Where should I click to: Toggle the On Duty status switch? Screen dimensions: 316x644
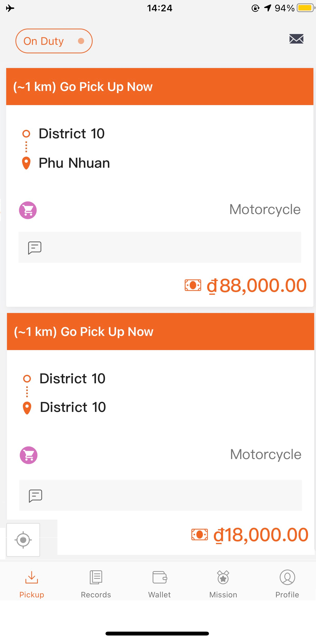pos(54,41)
